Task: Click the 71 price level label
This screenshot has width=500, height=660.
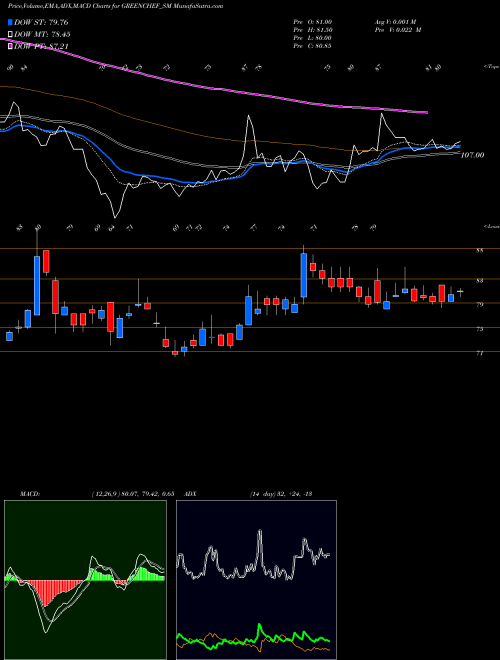Action: 479,353
